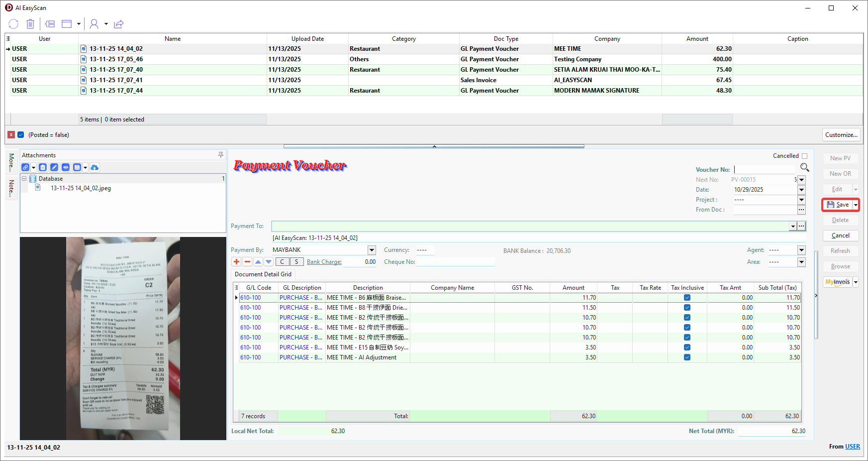Click the pencil edit attachment icon
The height and width of the screenshot is (461, 868).
point(54,167)
